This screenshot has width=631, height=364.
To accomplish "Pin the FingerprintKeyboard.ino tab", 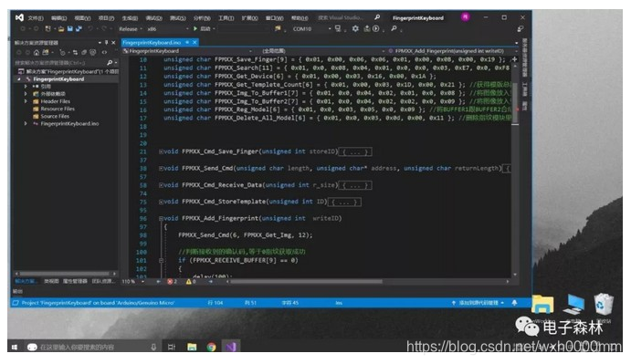I will pyautogui.click(x=187, y=42).
